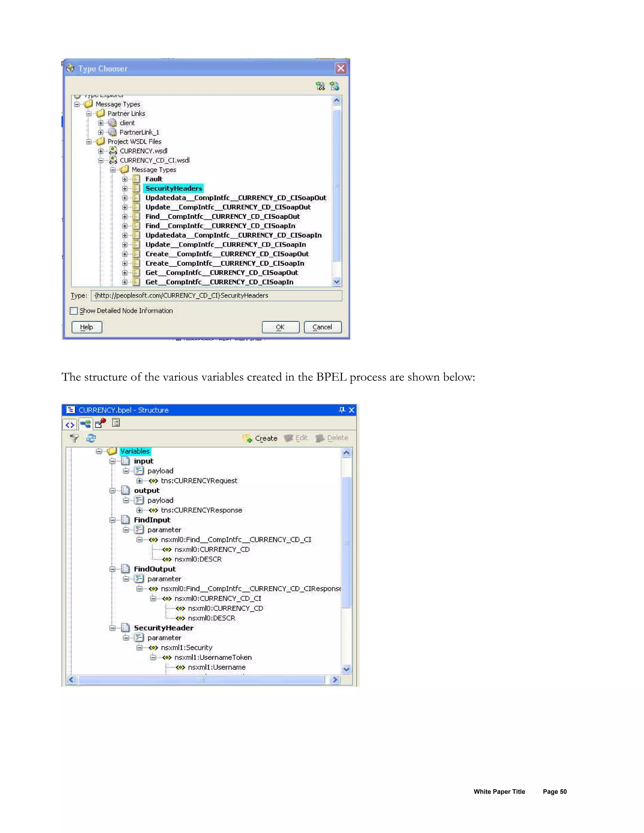The image size is (644, 833).
Task: Collapse the Variables folder
Action: click(99, 451)
